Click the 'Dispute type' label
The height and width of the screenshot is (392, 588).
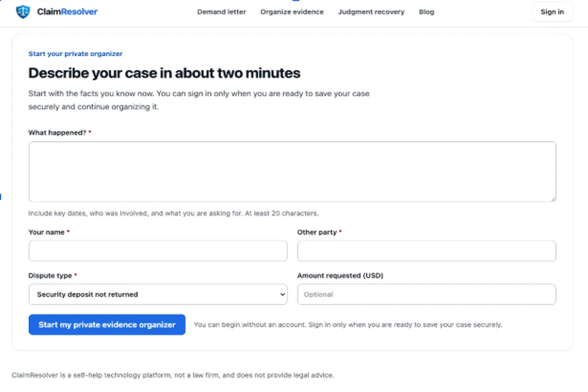pos(50,276)
